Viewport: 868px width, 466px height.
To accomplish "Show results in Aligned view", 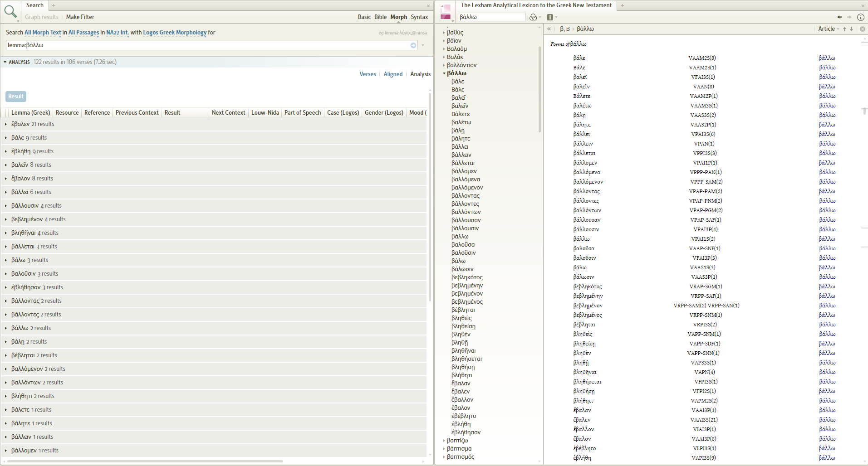I will click(393, 74).
